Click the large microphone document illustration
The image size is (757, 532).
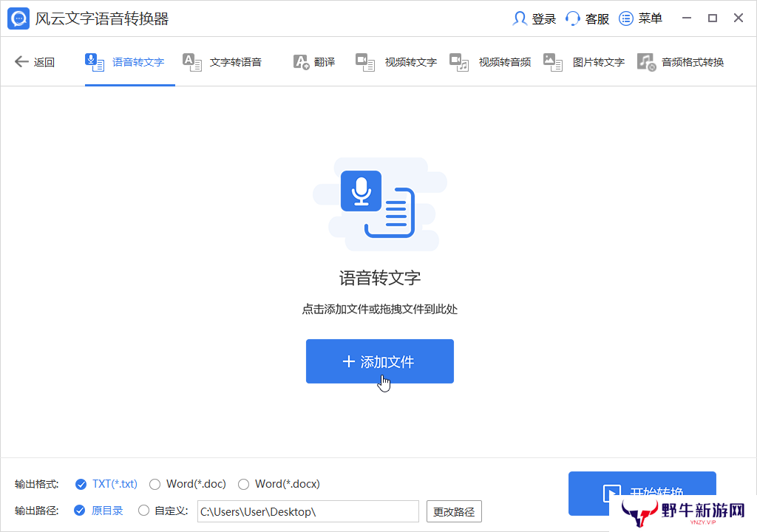(380, 204)
